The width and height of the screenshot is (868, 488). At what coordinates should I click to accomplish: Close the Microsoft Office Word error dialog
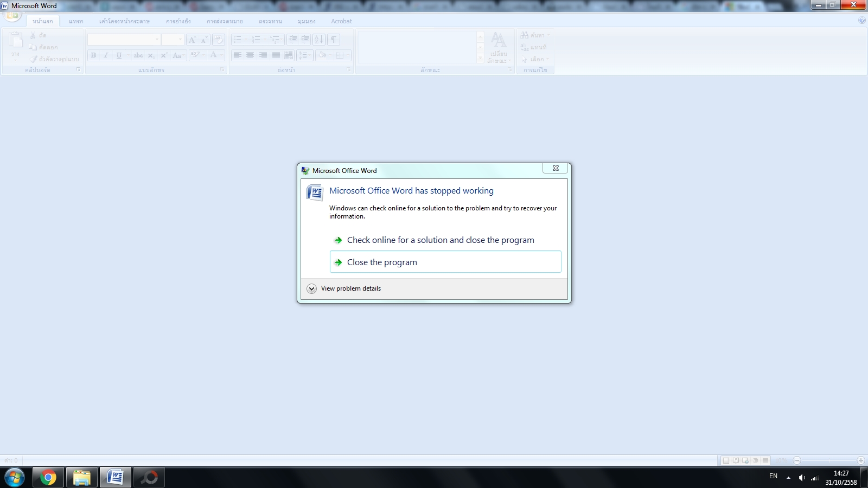(x=556, y=168)
